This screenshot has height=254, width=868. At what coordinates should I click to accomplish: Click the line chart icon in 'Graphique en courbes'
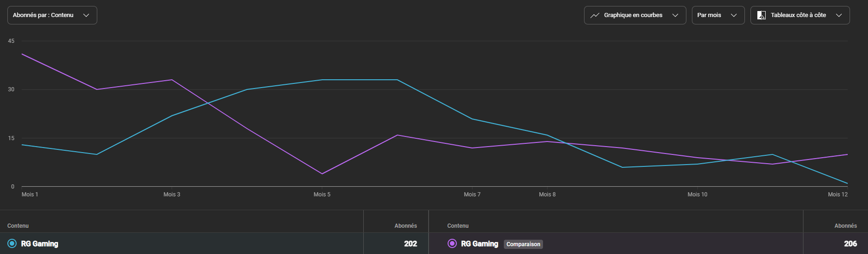point(595,15)
